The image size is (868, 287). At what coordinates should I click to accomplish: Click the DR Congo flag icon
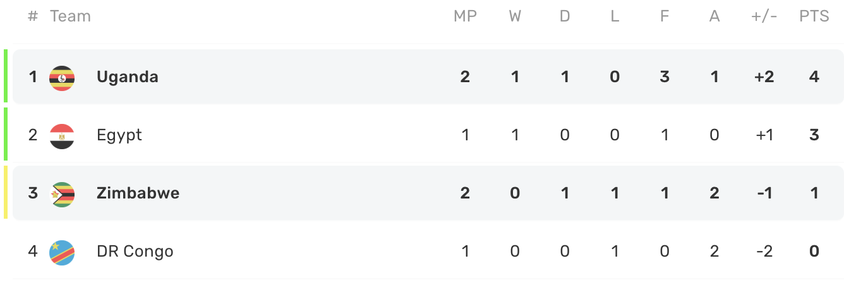62,252
